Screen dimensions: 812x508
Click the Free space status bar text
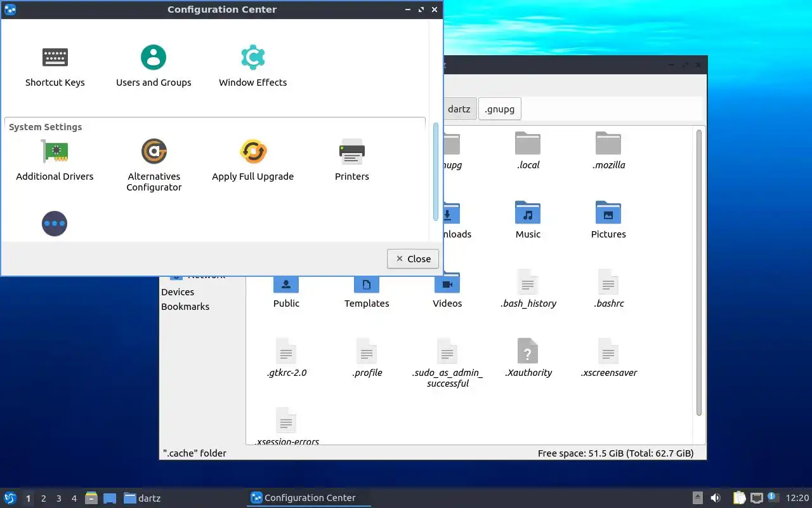pyautogui.click(x=615, y=453)
